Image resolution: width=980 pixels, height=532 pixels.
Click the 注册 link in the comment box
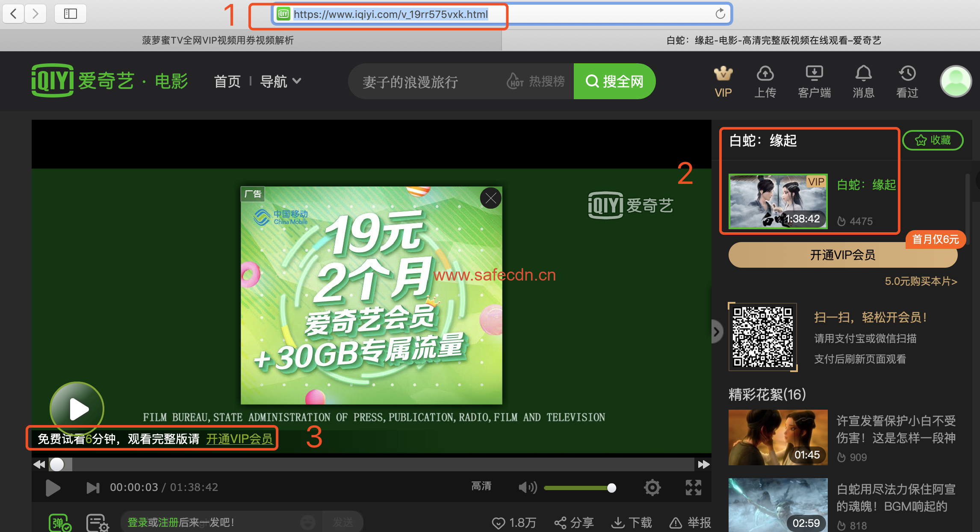coord(168,523)
